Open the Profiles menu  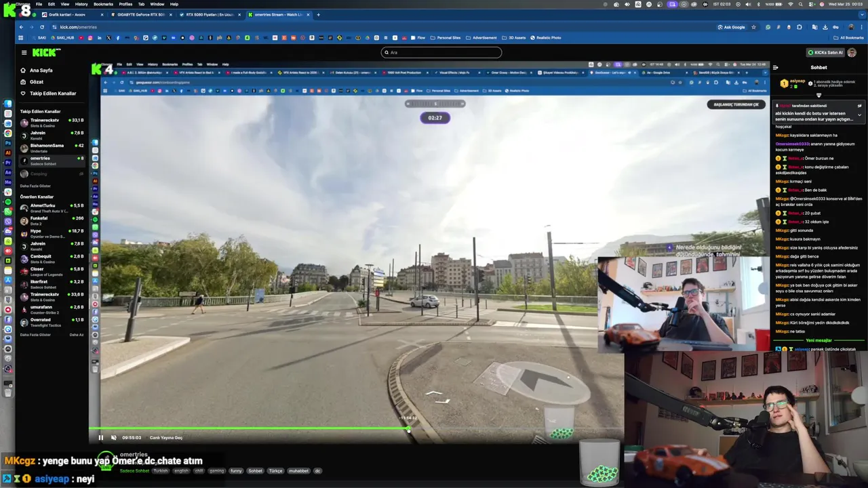[125, 4]
